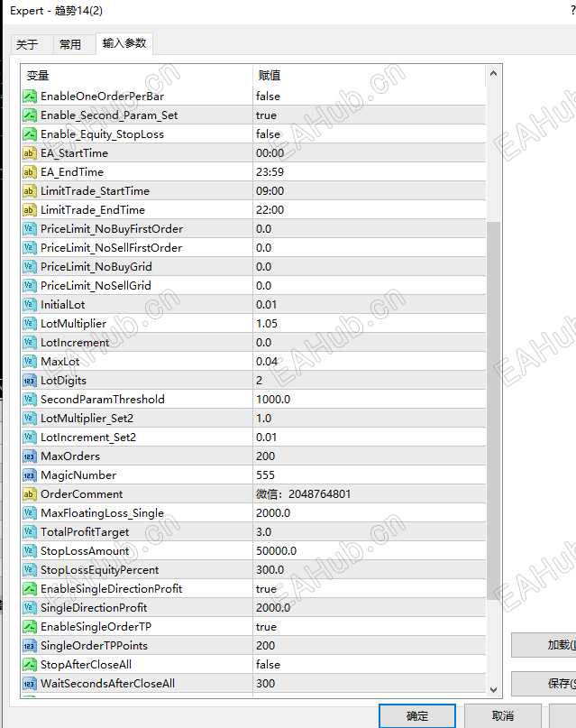Screen dimensions: 576x728
Task: Click the 加载 button
Action: pos(544,645)
